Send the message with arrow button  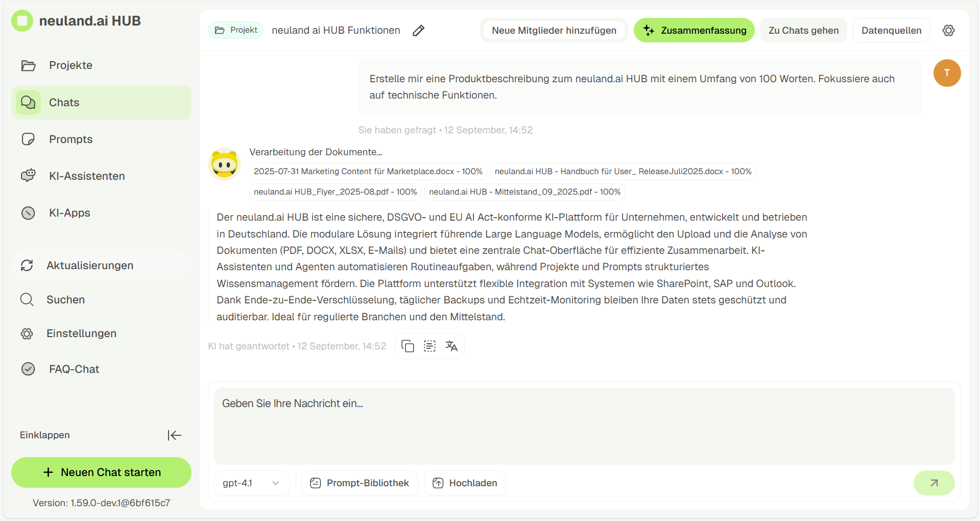(x=934, y=483)
